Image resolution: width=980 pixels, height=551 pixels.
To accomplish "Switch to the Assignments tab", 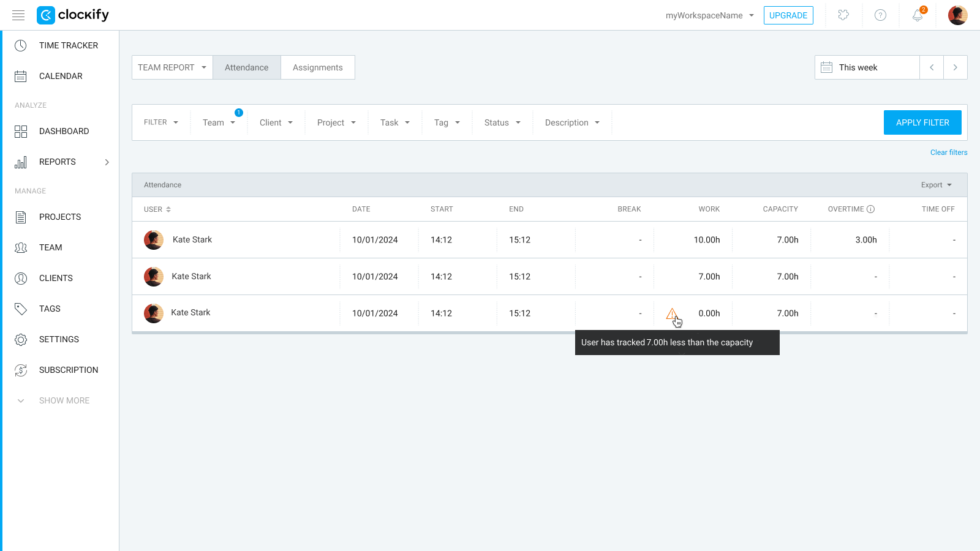I will (x=317, y=67).
